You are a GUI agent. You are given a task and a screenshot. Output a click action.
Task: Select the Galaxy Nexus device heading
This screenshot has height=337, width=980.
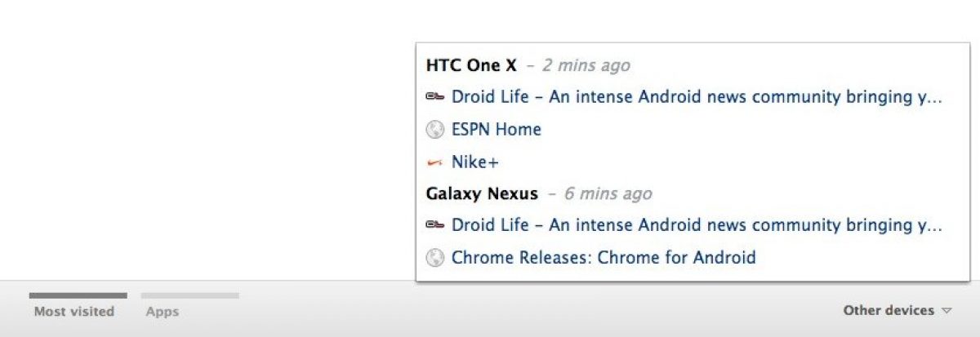482,193
